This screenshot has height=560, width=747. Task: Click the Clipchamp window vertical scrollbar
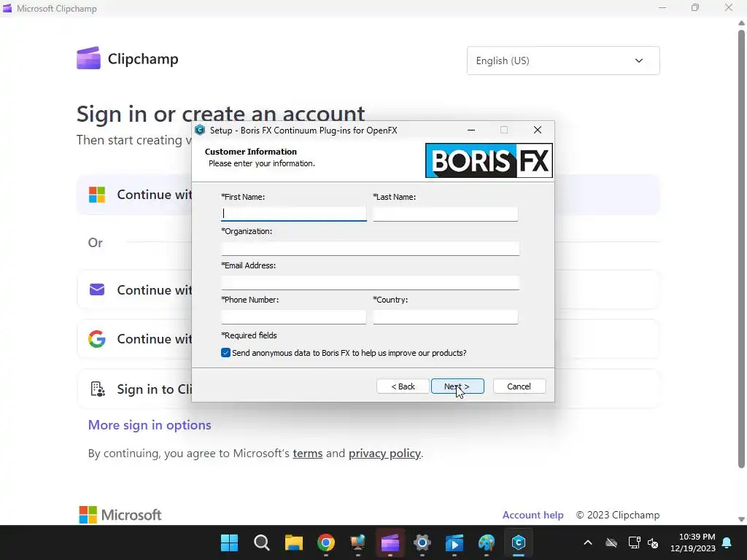coord(741,249)
